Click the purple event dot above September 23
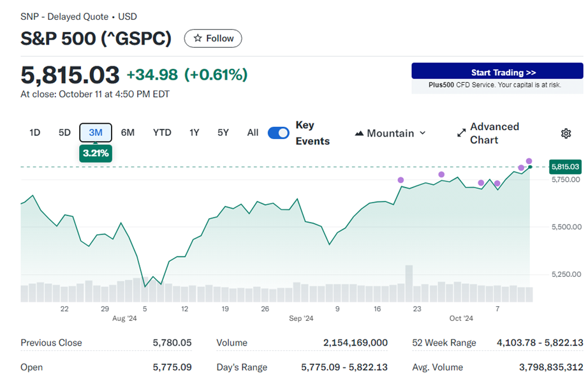Image resolution: width=588 pixels, height=382 pixels. [401, 180]
